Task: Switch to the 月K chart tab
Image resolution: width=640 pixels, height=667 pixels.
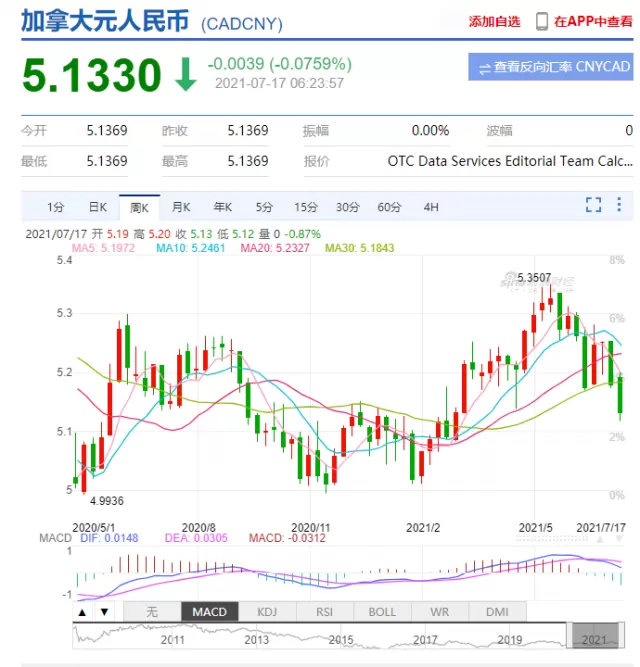Action: click(181, 207)
